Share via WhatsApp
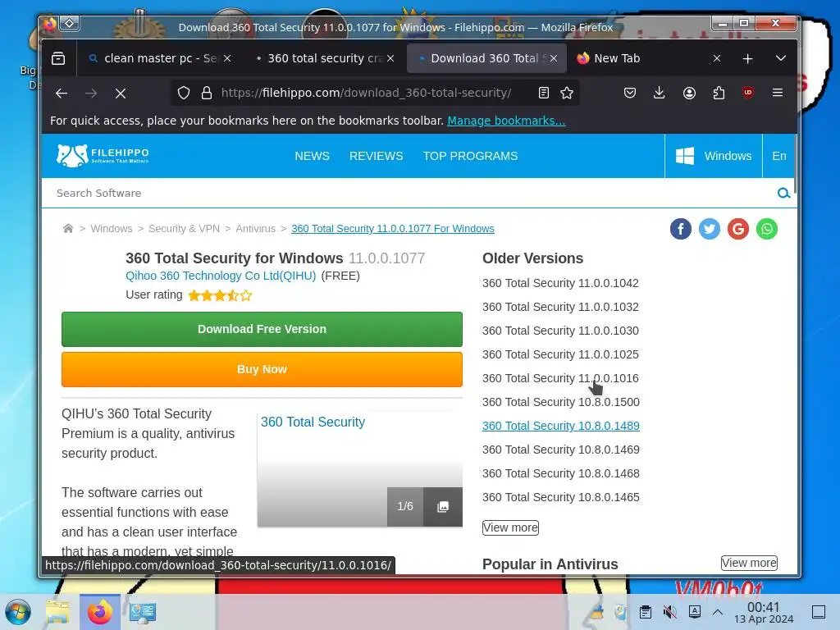Viewport: 840px width, 630px height. coord(767,230)
